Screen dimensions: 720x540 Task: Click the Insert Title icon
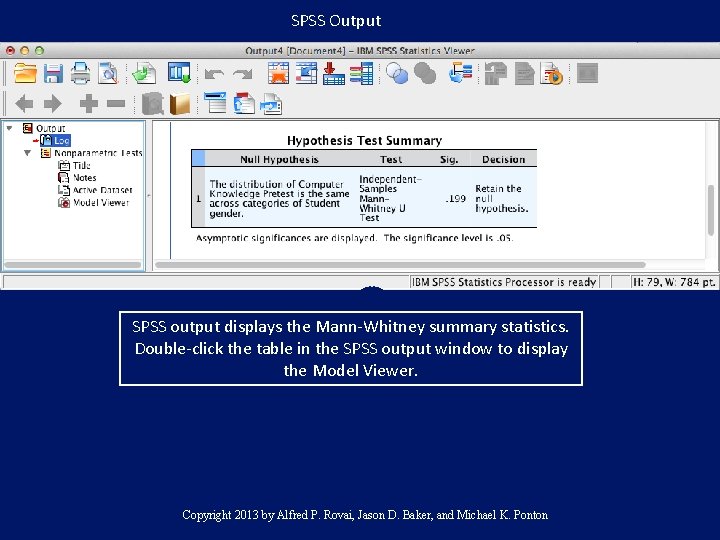244,103
